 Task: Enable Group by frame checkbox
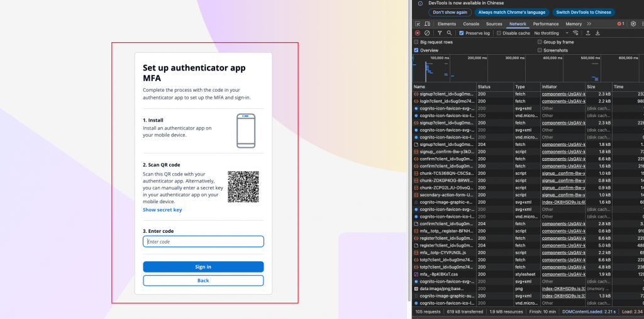pos(540,42)
